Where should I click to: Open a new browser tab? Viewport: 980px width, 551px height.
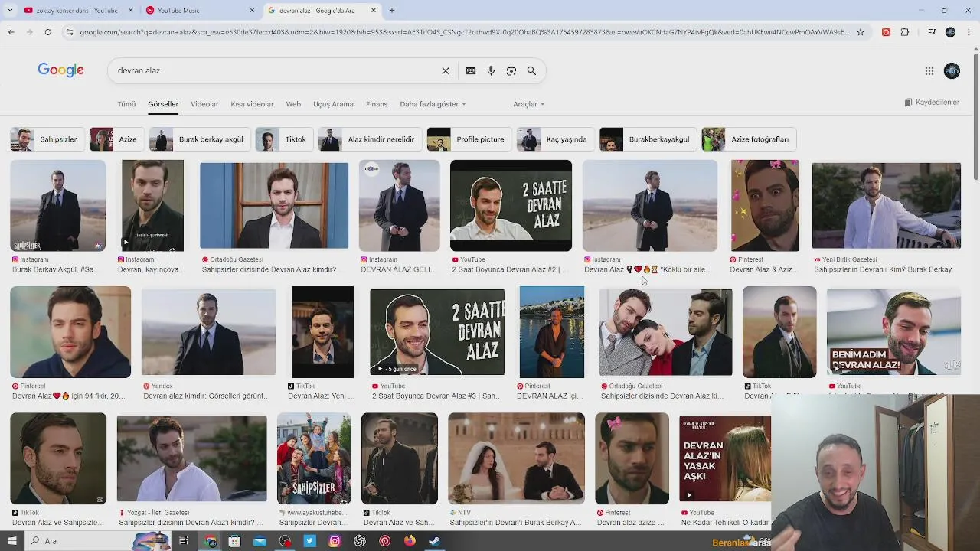tap(392, 10)
